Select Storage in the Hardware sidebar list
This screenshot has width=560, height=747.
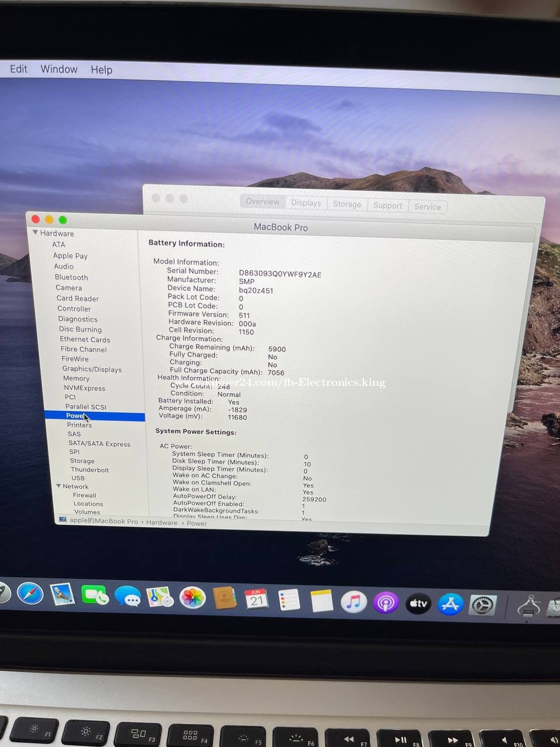82,460
